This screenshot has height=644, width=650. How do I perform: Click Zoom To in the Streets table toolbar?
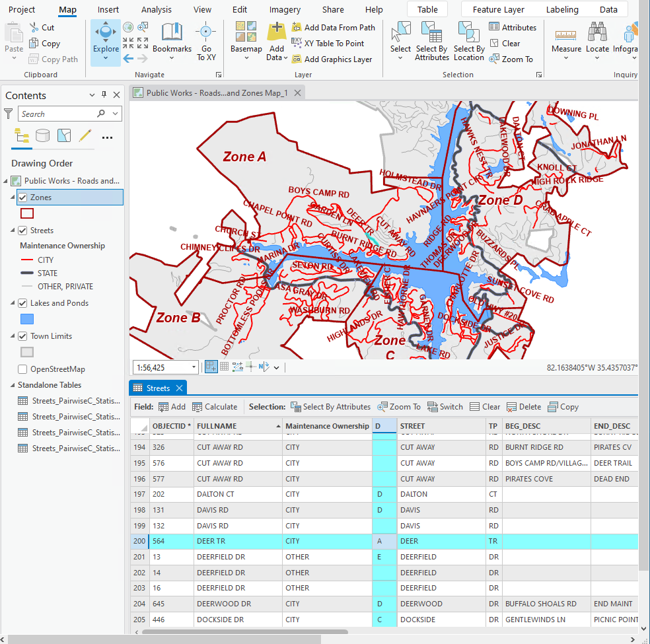[x=398, y=406]
